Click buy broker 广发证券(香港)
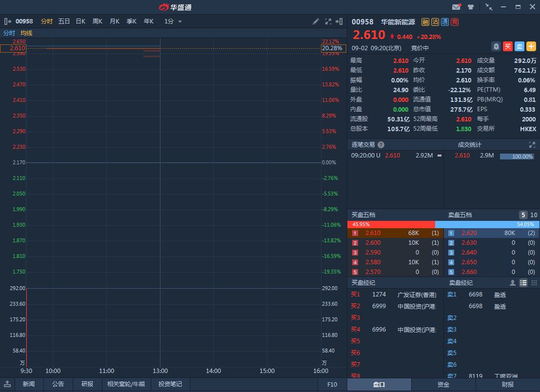The width and height of the screenshot is (540, 392). point(417,294)
